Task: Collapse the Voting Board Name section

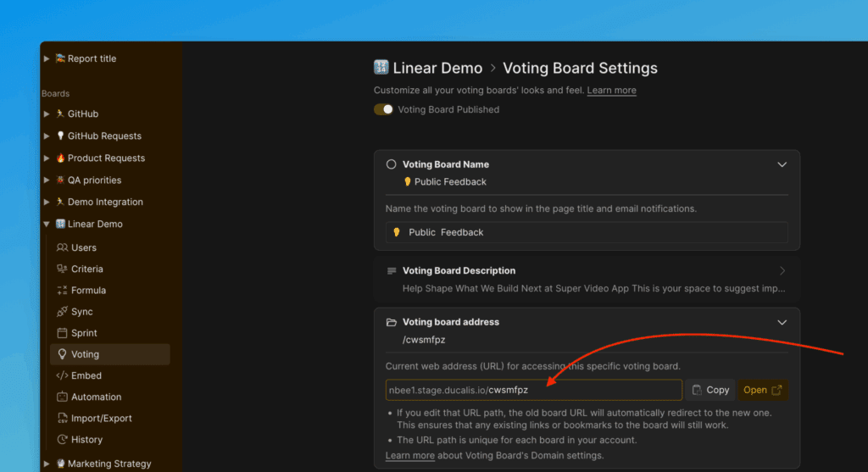Action: tap(782, 164)
